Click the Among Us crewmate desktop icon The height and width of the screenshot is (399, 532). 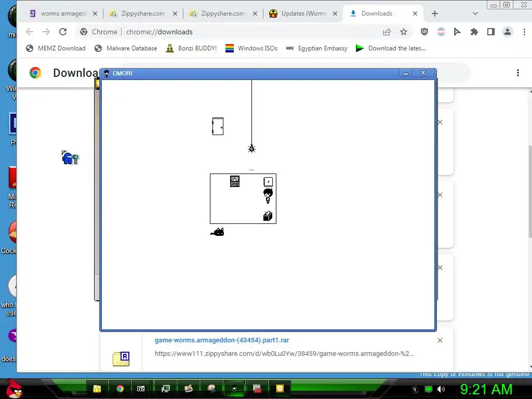[70, 158]
